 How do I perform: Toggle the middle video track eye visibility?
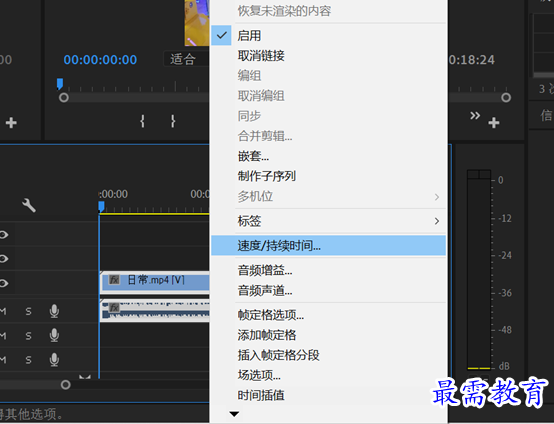(x=4, y=259)
